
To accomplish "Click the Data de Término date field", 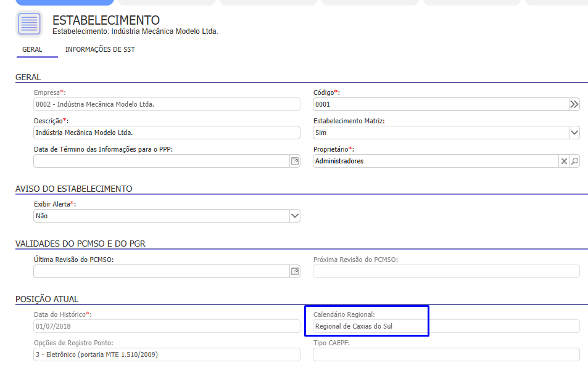I will 160,161.
